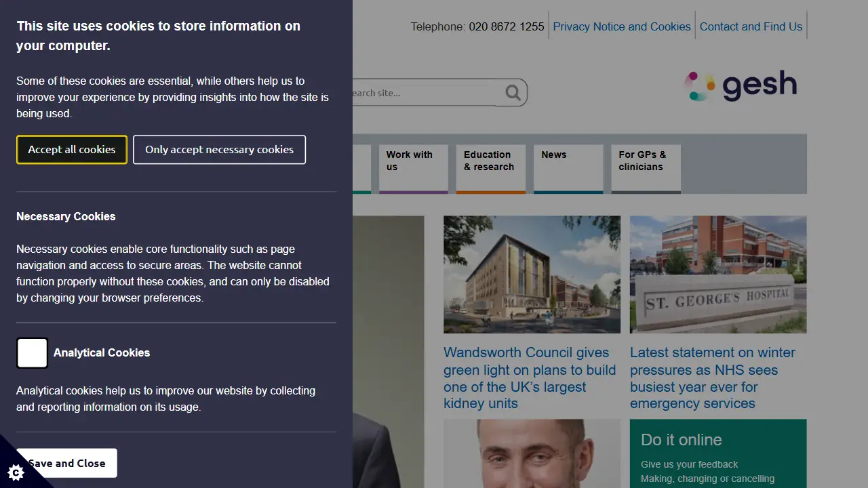This screenshot has height=488, width=868.
Task: Open the Work with us menu
Action: coord(414,168)
